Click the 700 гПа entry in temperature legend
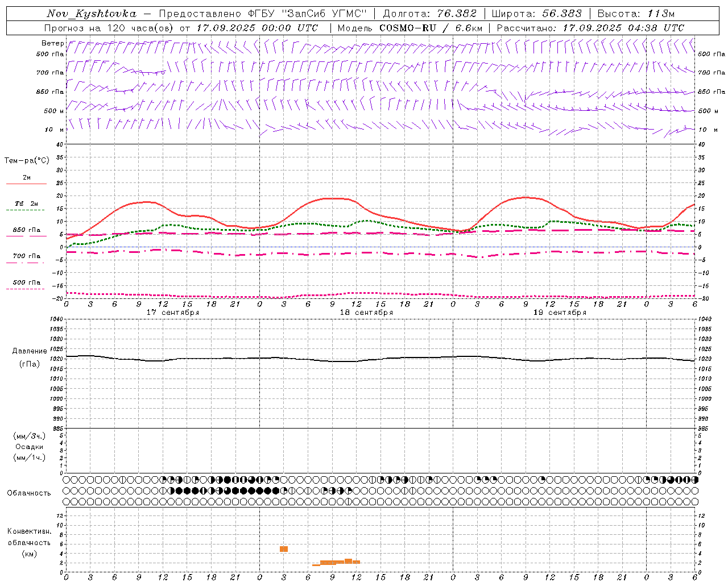The height and width of the screenshot is (582, 728). click(27, 256)
